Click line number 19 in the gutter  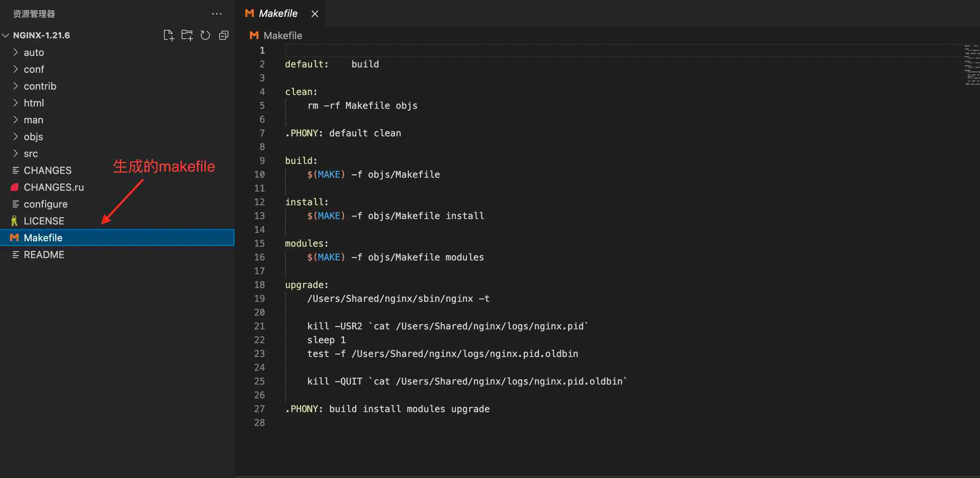point(259,299)
